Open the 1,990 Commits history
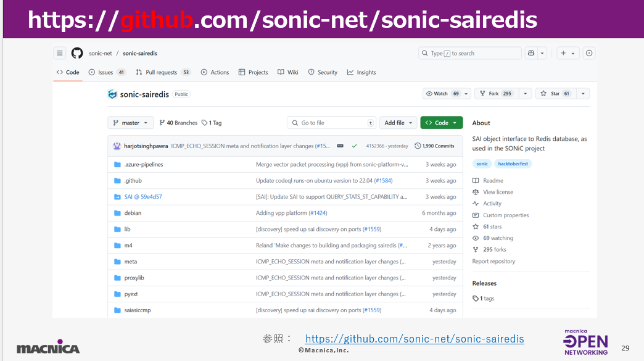 tap(434, 146)
